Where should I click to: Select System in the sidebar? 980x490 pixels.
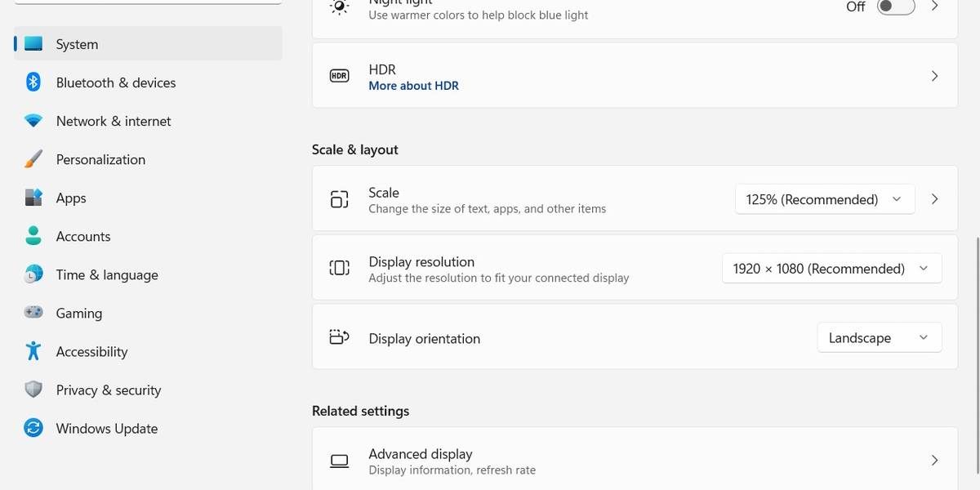(x=77, y=44)
